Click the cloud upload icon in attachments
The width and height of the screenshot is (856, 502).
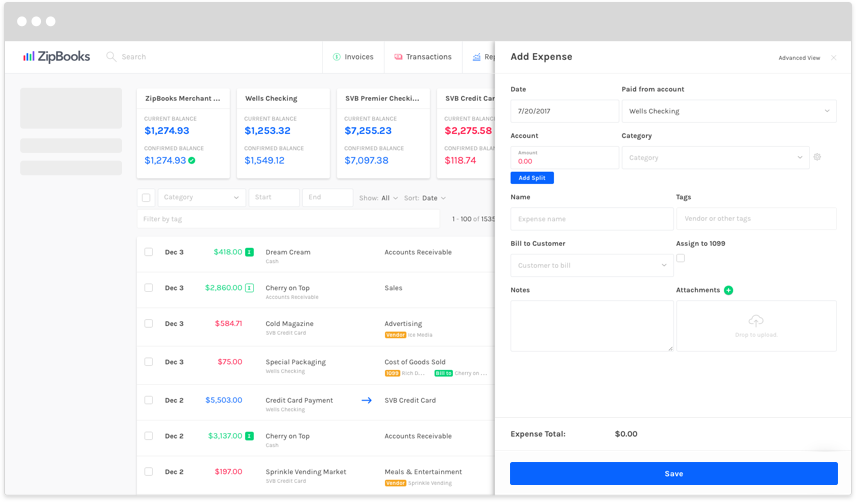pyautogui.click(x=756, y=320)
